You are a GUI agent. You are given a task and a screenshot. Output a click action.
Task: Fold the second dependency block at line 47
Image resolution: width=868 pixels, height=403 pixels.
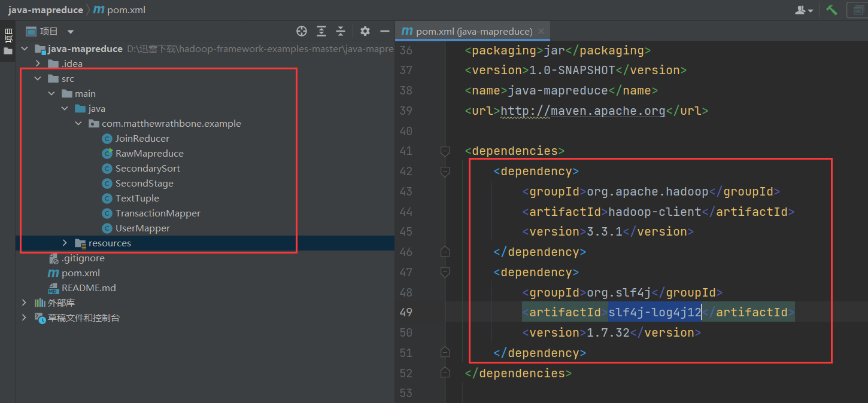pyautogui.click(x=445, y=273)
